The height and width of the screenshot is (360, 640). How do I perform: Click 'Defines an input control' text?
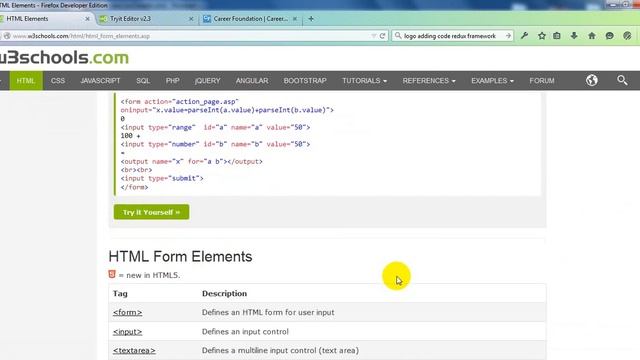tap(245, 331)
